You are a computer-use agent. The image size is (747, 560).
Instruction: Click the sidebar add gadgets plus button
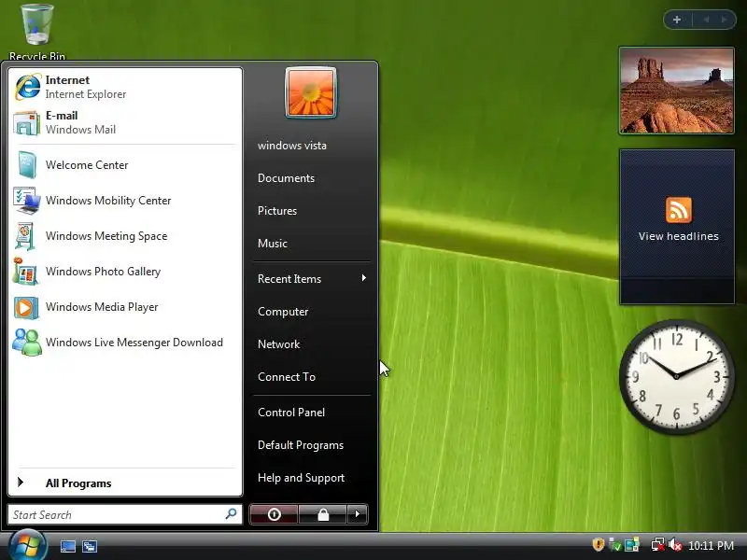[677, 20]
